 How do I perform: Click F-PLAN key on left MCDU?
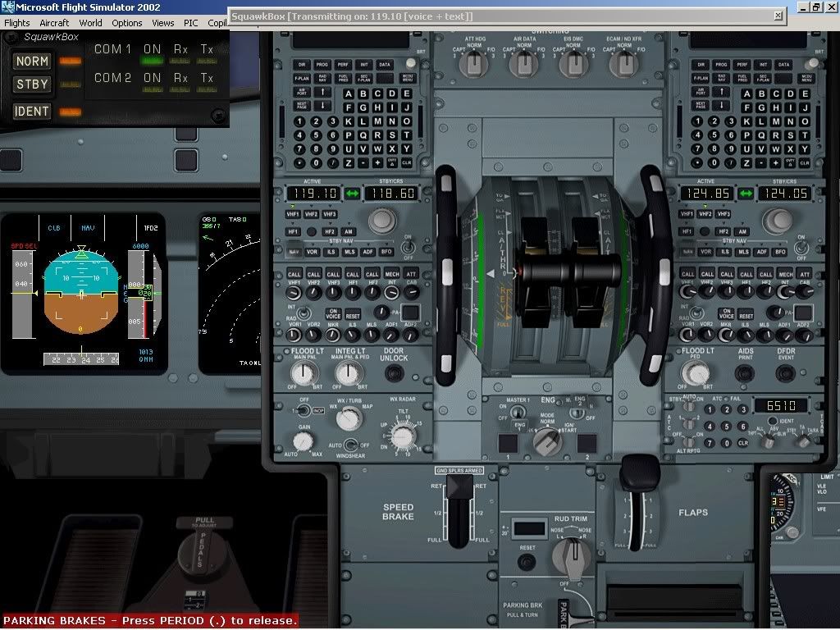[302, 79]
